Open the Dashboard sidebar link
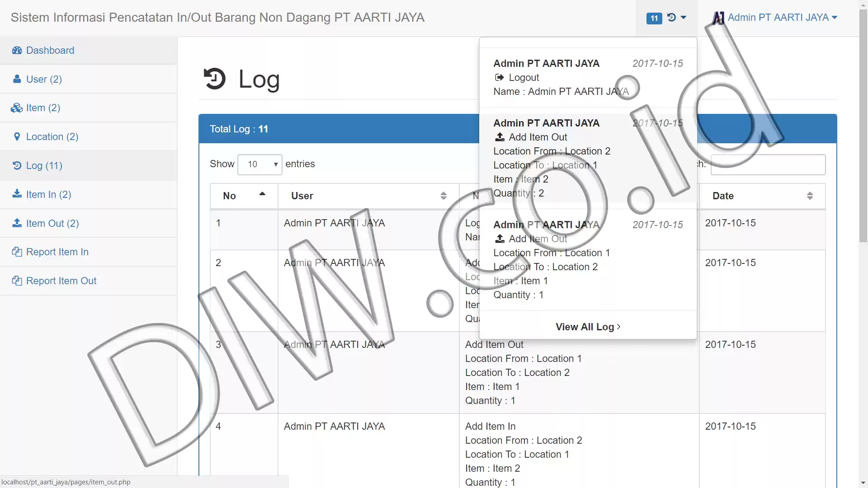The width and height of the screenshot is (868, 488). click(88, 50)
